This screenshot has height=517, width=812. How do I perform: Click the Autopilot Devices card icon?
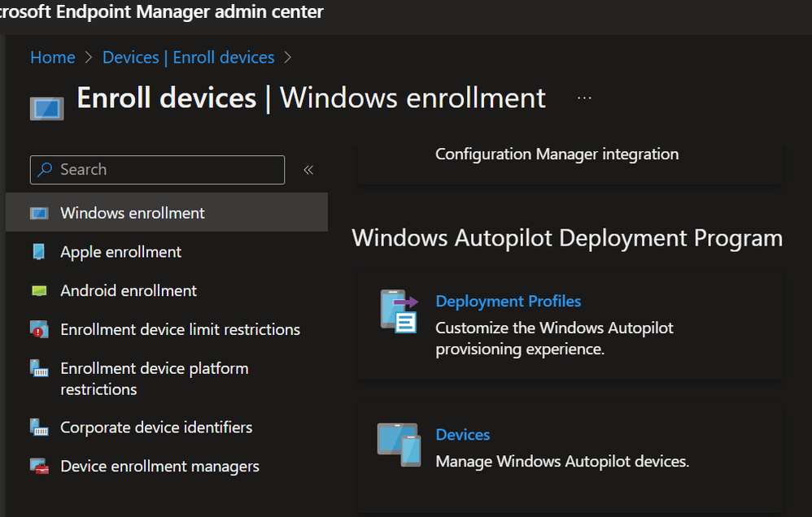(x=399, y=445)
